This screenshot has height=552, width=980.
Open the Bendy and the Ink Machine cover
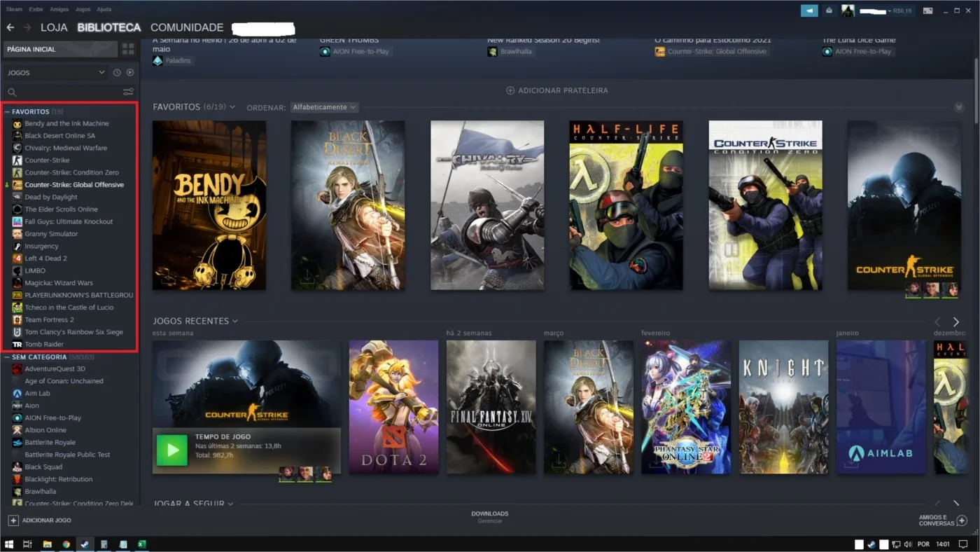pyautogui.click(x=209, y=205)
